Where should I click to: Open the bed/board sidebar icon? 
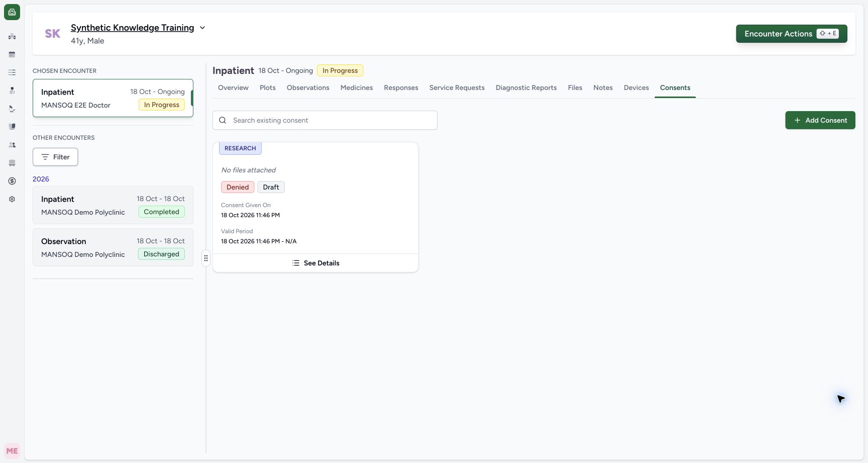(x=12, y=163)
